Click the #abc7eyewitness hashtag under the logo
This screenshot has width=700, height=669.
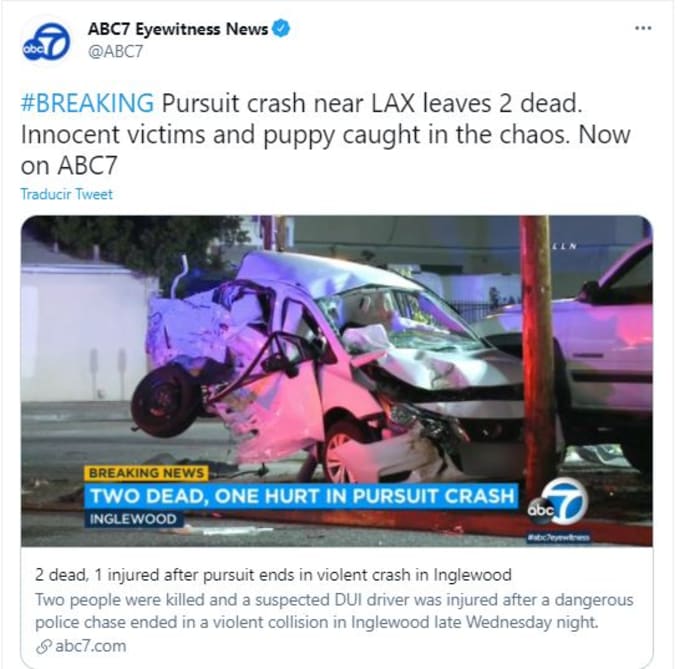[558, 538]
